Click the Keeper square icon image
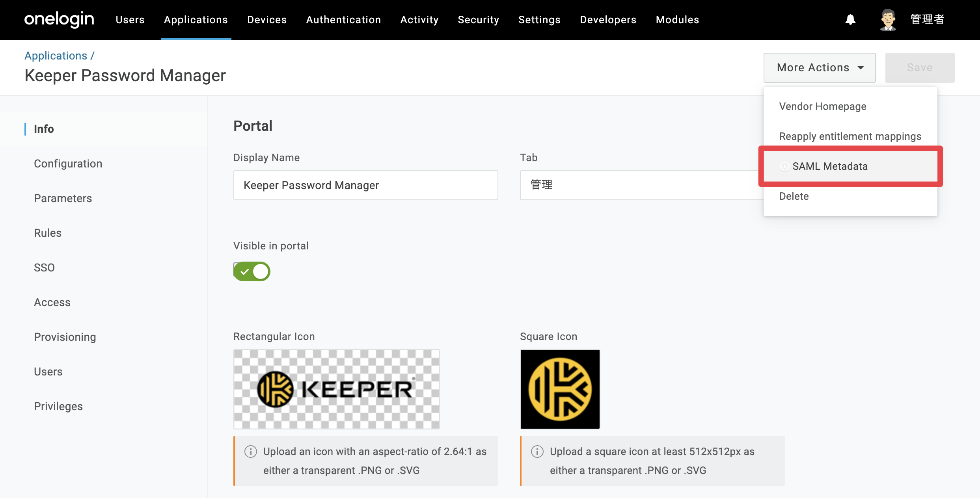Image resolution: width=980 pixels, height=498 pixels. tap(560, 389)
